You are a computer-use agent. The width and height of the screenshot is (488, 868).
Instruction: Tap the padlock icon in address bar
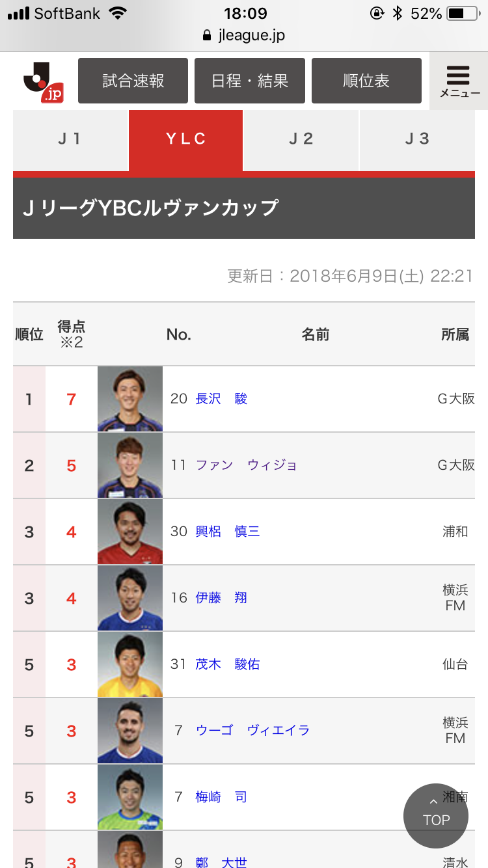coord(208,36)
